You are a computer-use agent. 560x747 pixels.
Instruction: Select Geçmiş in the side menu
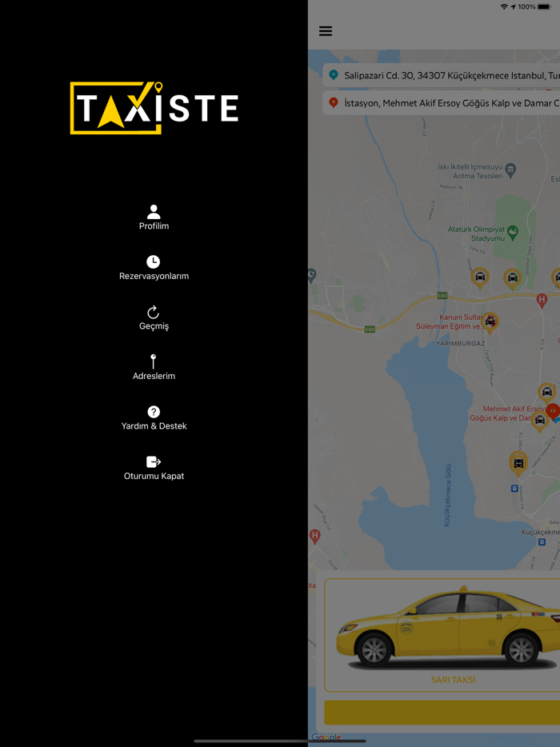(x=154, y=326)
